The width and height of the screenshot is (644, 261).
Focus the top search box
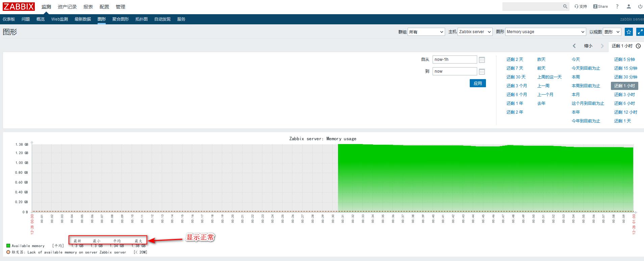click(x=533, y=6)
